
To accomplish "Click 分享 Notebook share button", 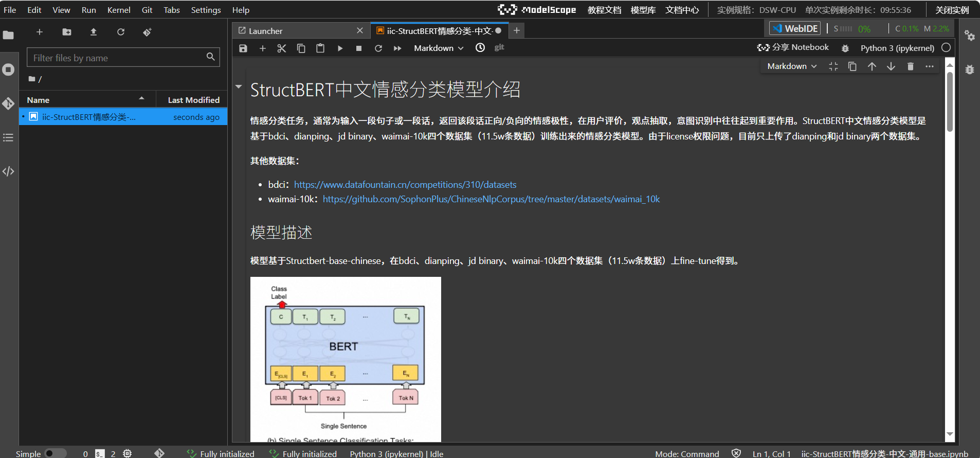I will [x=793, y=47].
